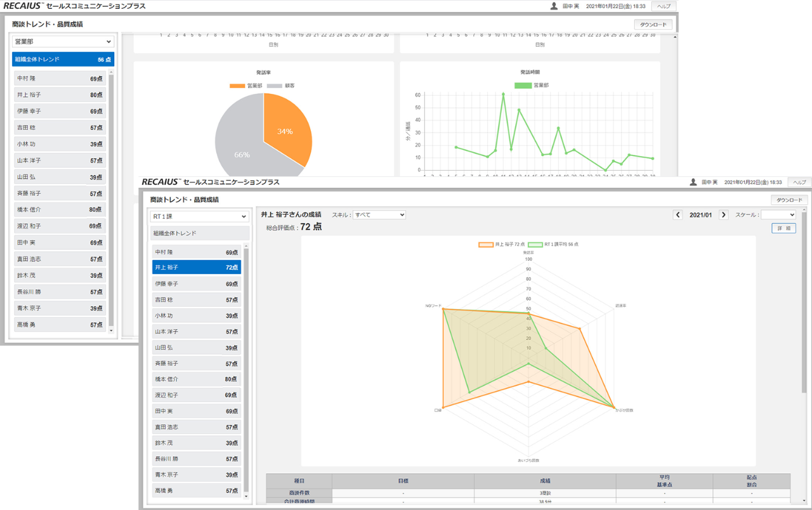Click the down arrow of the front window main scrollbar
The image size is (812, 510).
(x=804, y=500)
